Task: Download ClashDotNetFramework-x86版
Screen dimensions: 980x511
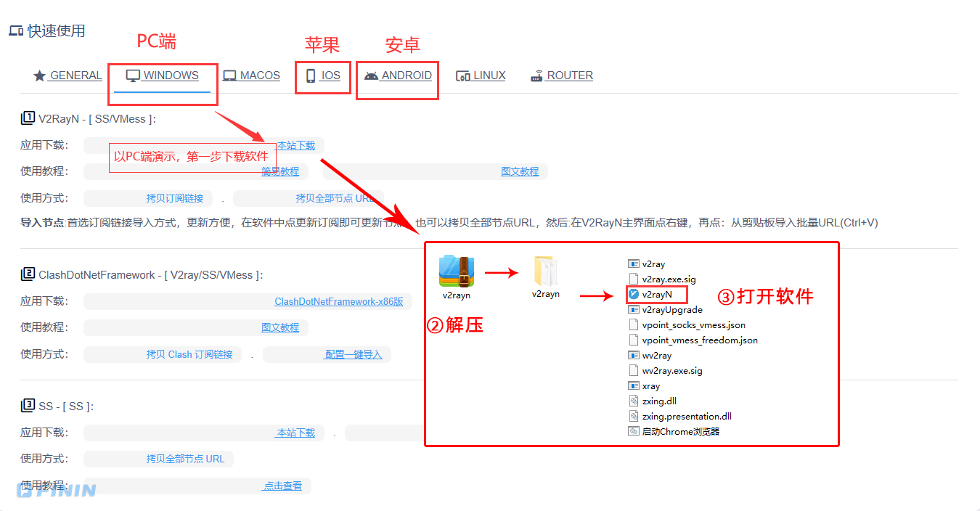Action: [338, 301]
